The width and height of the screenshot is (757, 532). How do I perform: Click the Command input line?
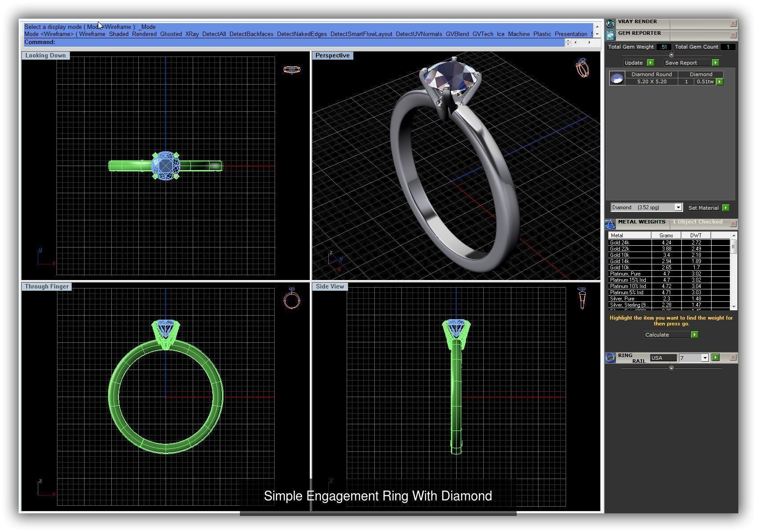pos(294,42)
